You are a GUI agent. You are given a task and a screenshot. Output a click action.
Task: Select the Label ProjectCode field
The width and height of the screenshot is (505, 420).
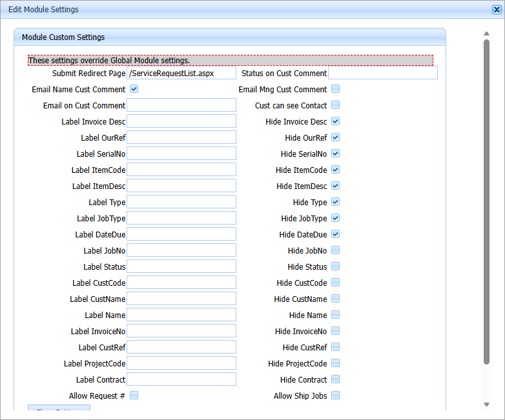point(181,363)
